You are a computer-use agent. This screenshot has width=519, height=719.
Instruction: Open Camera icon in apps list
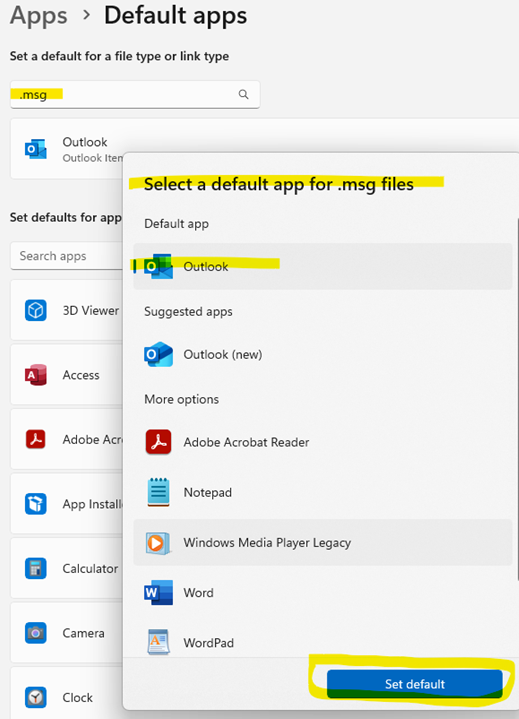[35, 633]
